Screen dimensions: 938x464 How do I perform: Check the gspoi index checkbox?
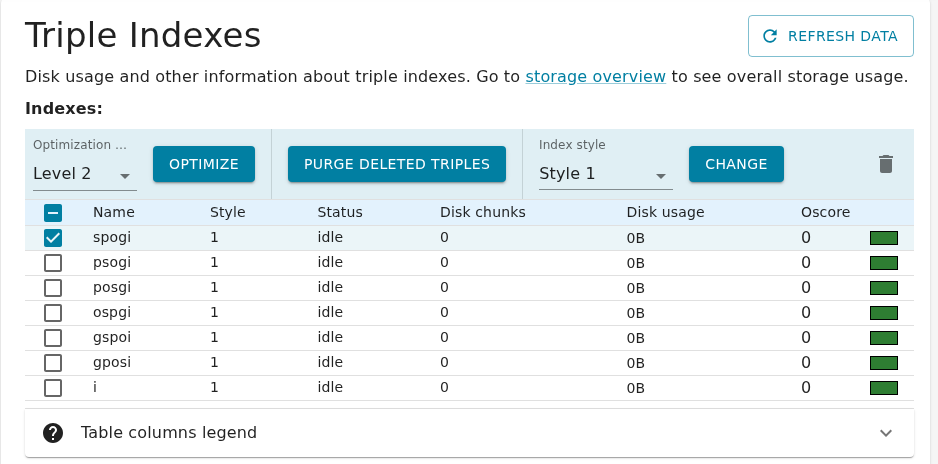point(53,338)
